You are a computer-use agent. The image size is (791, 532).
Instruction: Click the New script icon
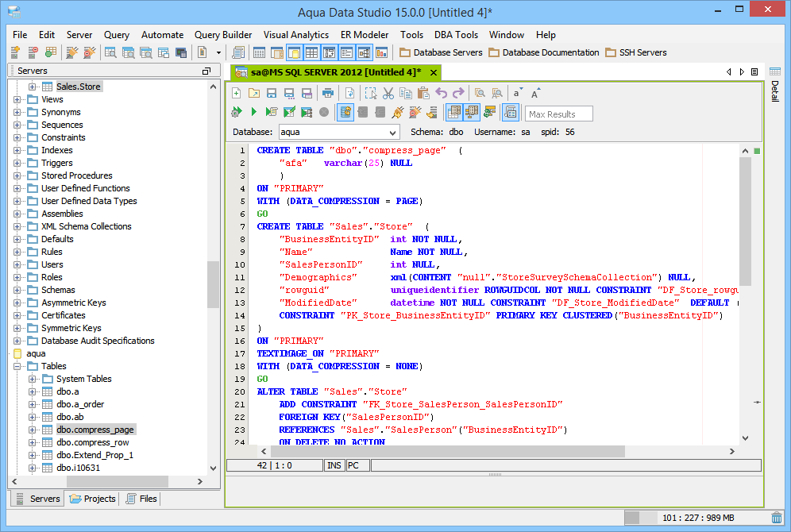tap(237, 93)
